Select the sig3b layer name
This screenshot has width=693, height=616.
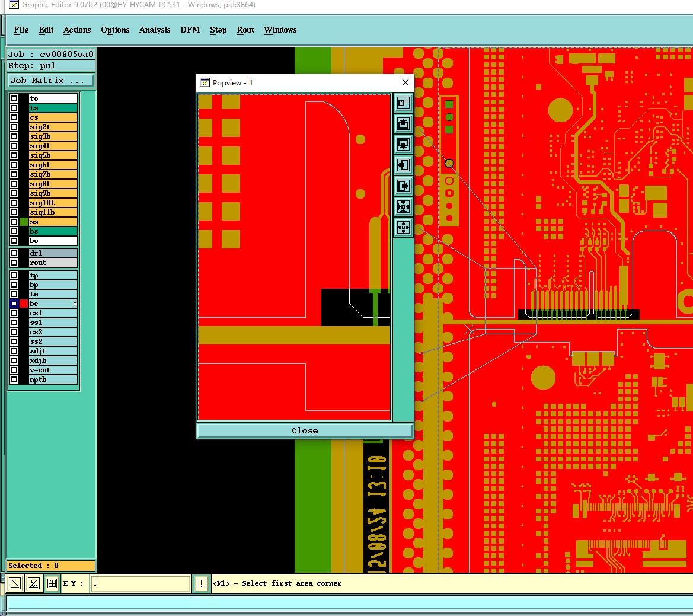coord(53,136)
